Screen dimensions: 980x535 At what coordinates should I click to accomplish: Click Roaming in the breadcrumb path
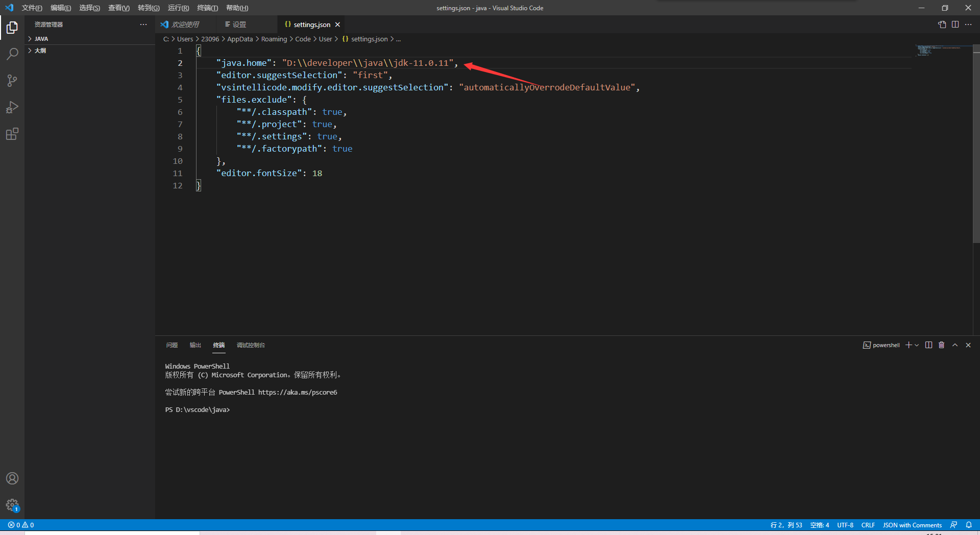274,39
